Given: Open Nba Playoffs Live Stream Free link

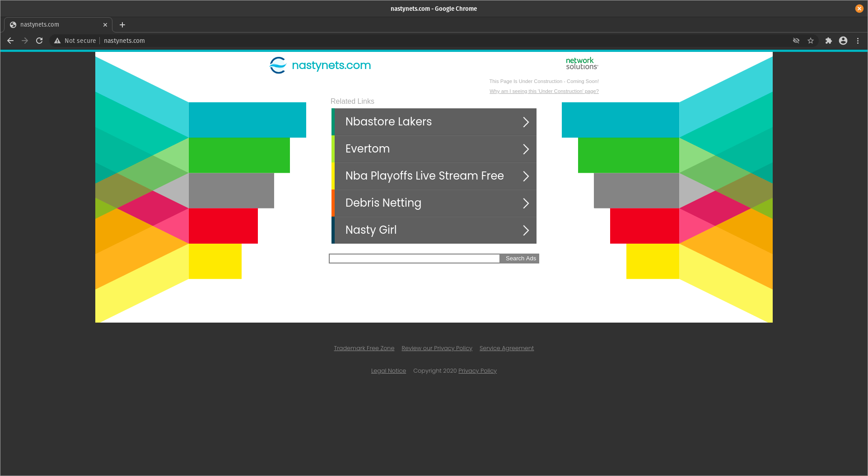Looking at the screenshot, I should click(x=434, y=176).
